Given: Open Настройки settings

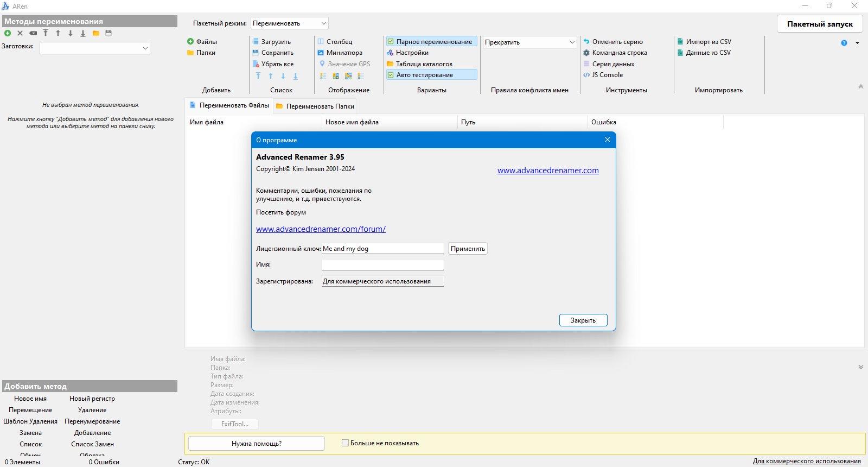Looking at the screenshot, I should (x=407, y=53).
